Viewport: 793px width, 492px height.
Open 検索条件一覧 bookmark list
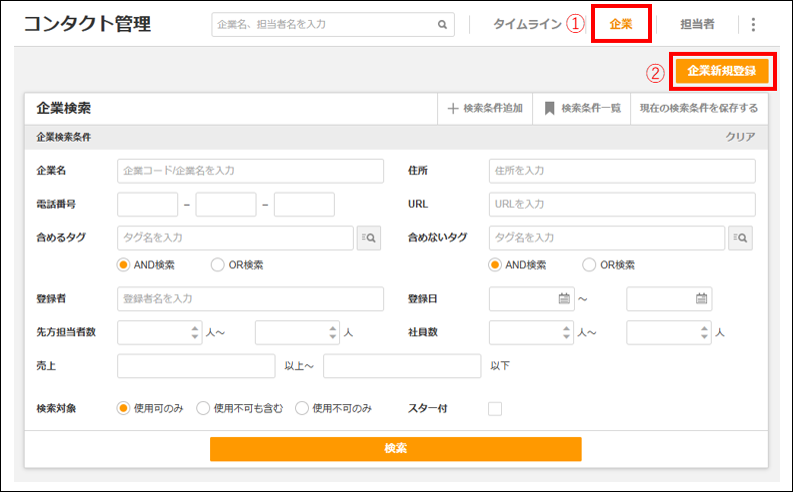point(549,109)
